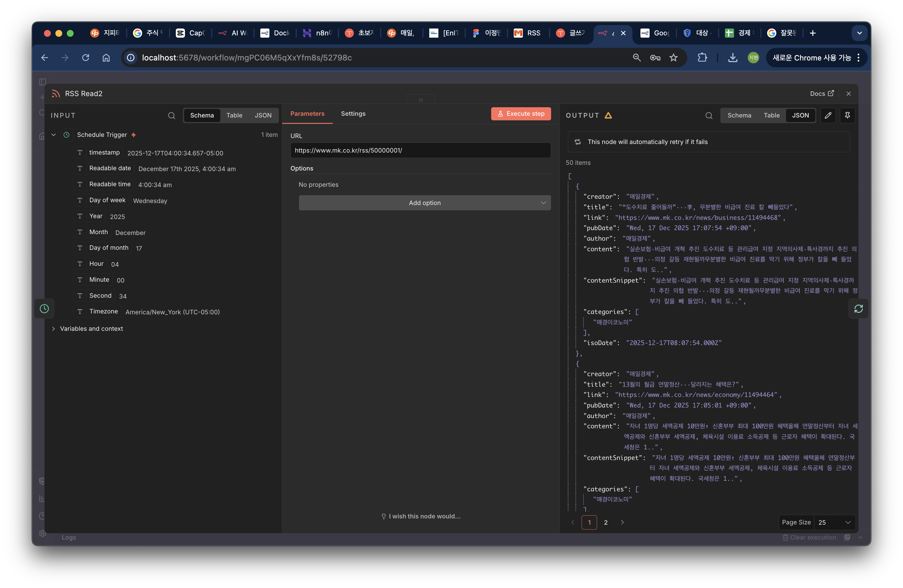Click the input panel search icon
903x588 pixels.
[x=172, y=115]
